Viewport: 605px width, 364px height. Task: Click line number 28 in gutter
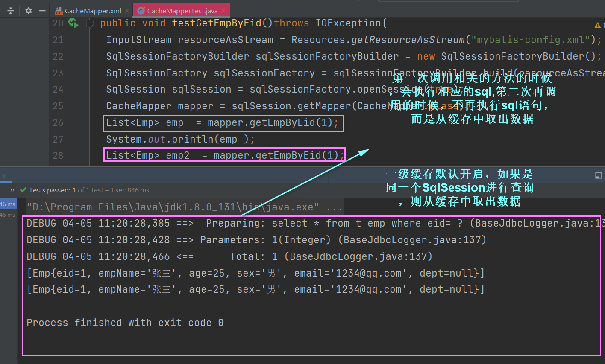(58, 156)
